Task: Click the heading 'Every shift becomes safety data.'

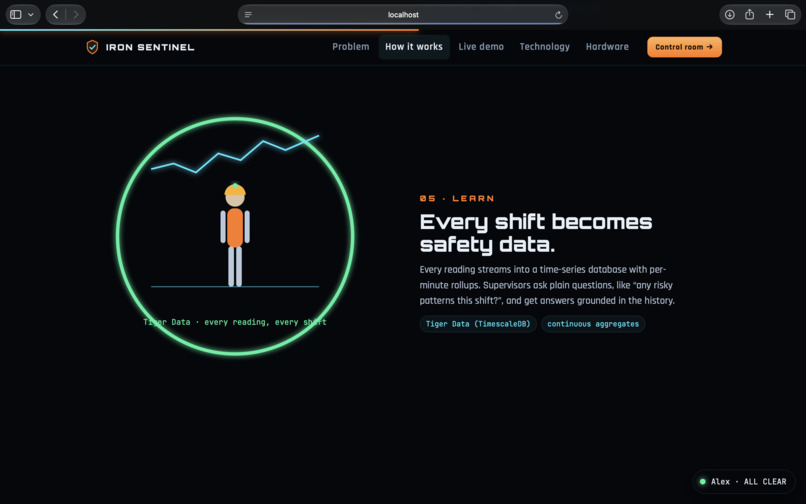Action: pyautogui.click(x=536, y=233)
